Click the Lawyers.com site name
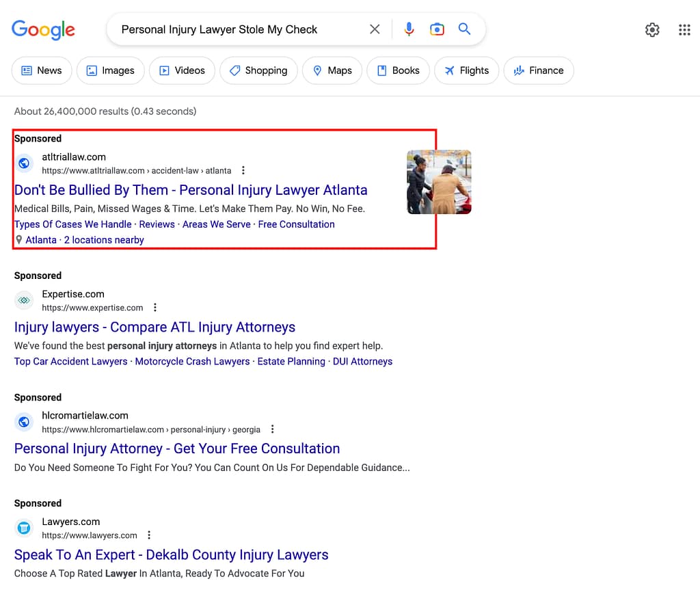 71,522
